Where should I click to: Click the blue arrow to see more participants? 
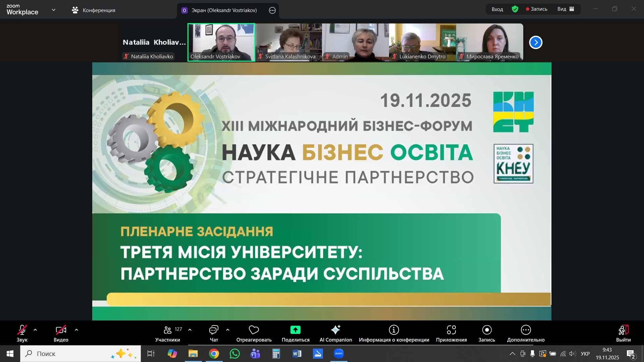coord(536,42)
